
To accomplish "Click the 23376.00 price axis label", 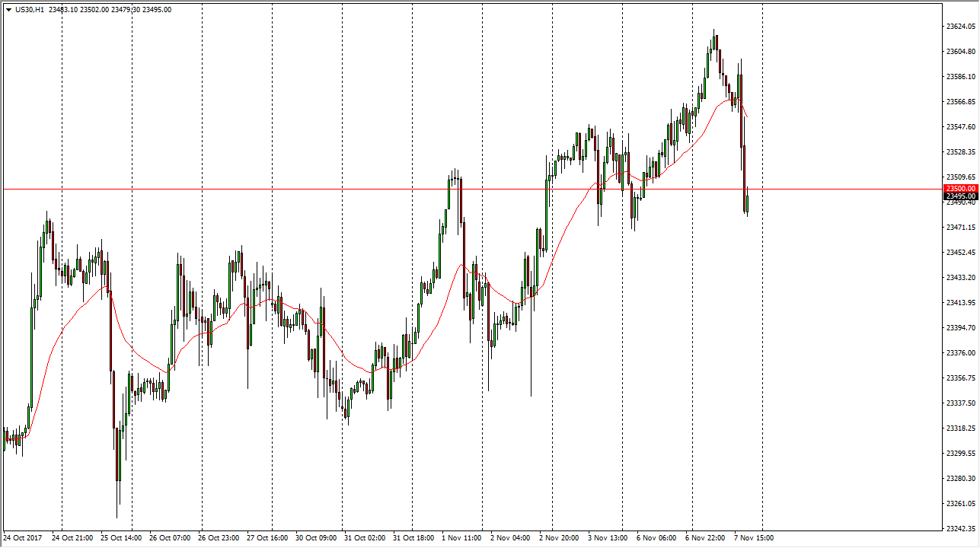I will [960, 353].
